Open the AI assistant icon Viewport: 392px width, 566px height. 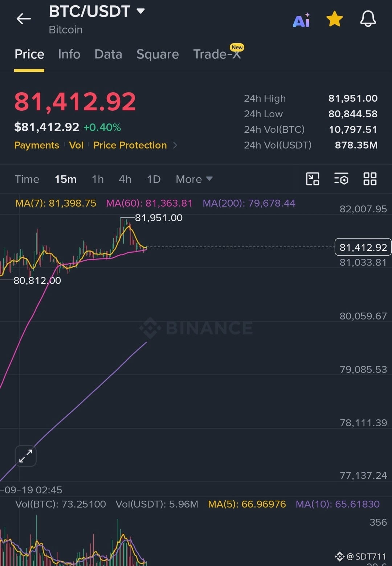tap(302, 20)
